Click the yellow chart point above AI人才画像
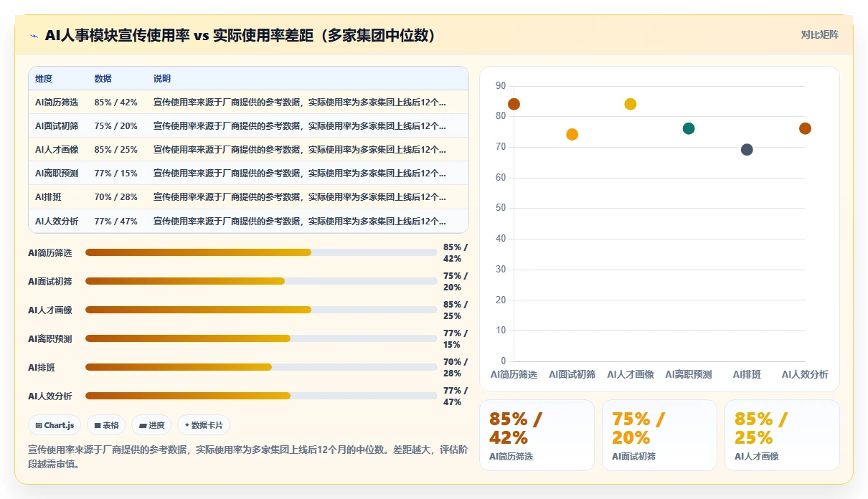The width and height of the screenshot is (868, 499). click(x=631, y=104)
